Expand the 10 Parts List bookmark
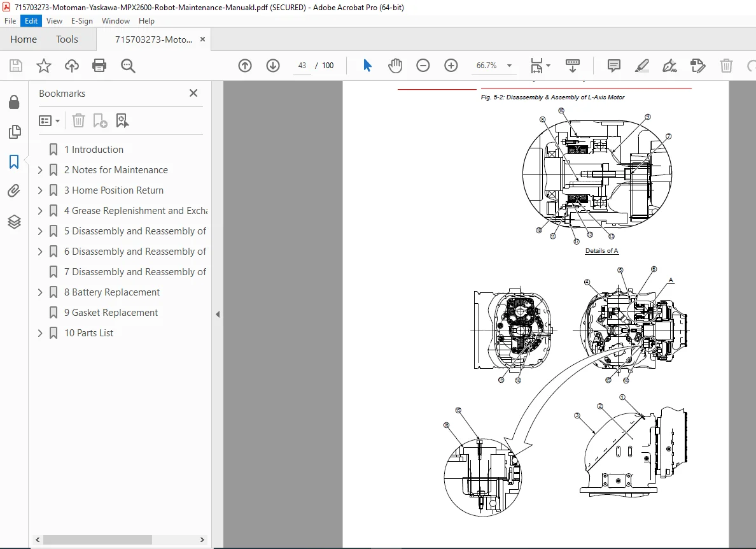This screenshot has height=549, width=756. point(40,333)
